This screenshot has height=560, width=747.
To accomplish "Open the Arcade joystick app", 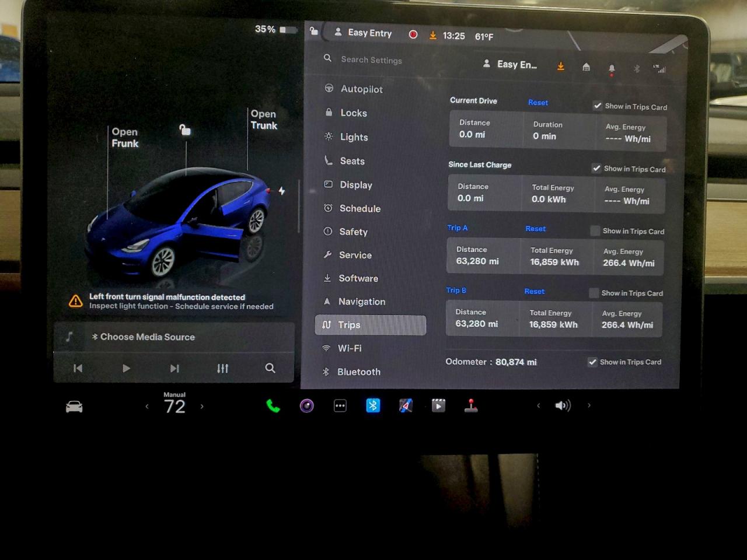I will (471, 405).
